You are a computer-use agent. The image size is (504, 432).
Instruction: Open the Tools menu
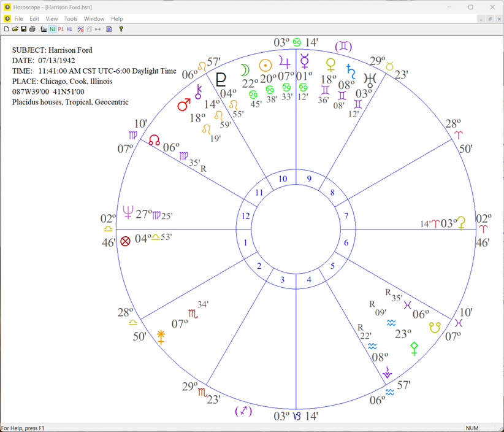tap(71, 18)
